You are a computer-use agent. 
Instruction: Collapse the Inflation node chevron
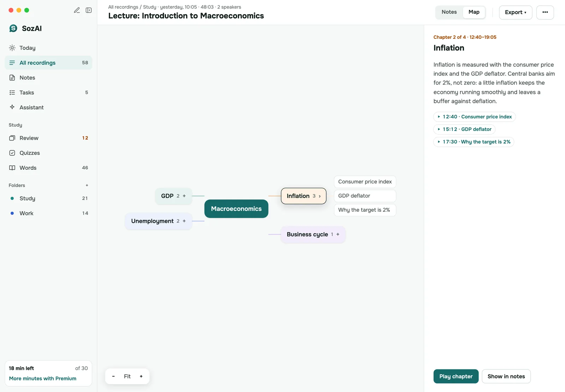pos(320,196)
